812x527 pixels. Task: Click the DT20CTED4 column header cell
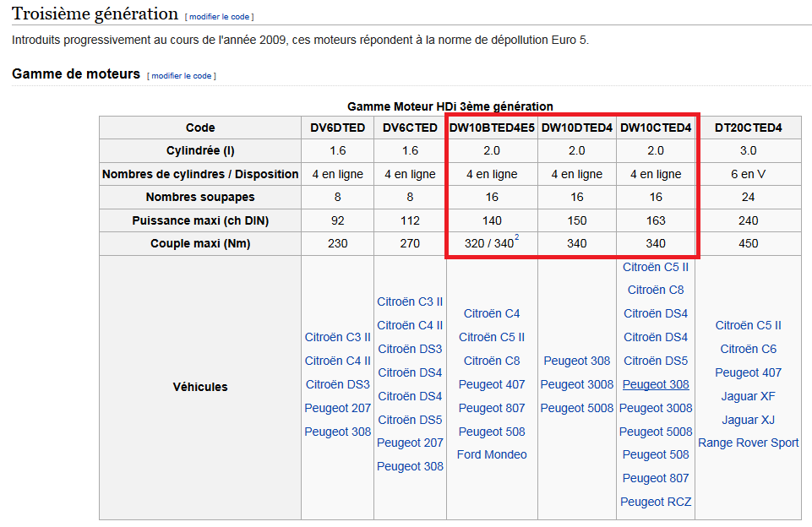(748, 128)
